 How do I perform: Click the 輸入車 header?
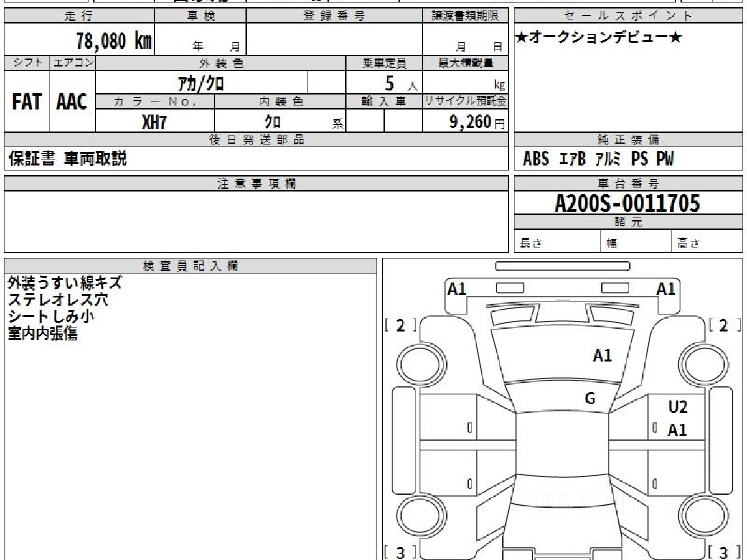click(384, 101)
